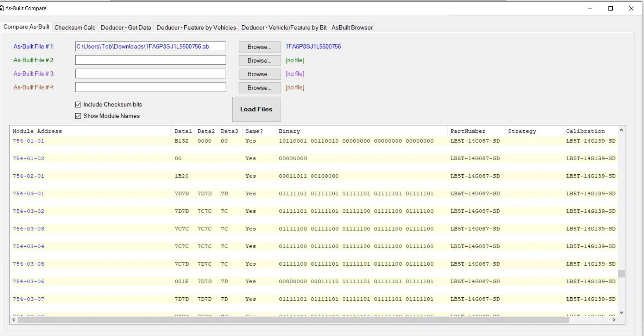Click the empty As-Built File #2 field
This screenshot has width=644, height=336.
[150, 60]
